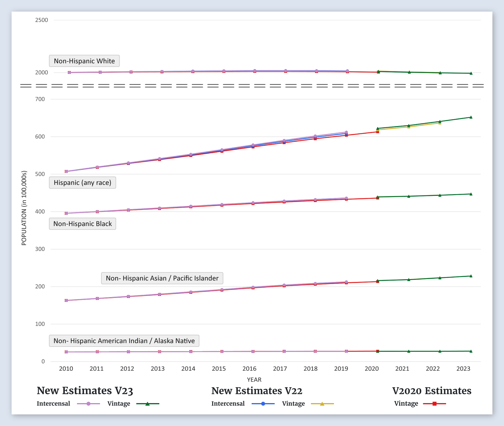
Task: Click the Non-Hispanic Black series label
Action: click(83, 224)
